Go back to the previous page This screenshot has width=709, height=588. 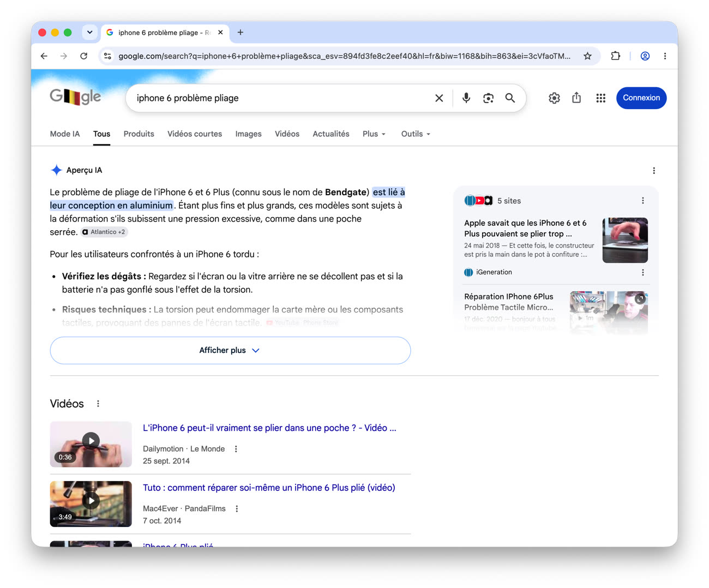coord(44,56)
